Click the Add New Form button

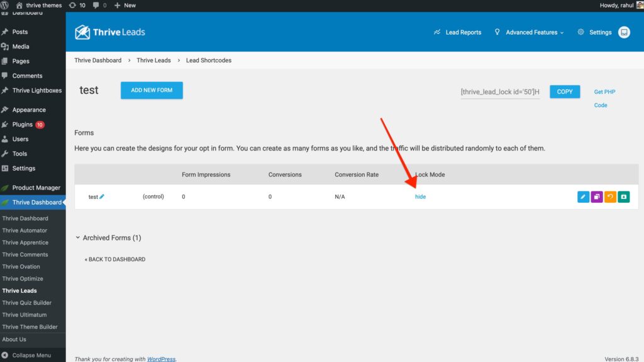[152, 90]
